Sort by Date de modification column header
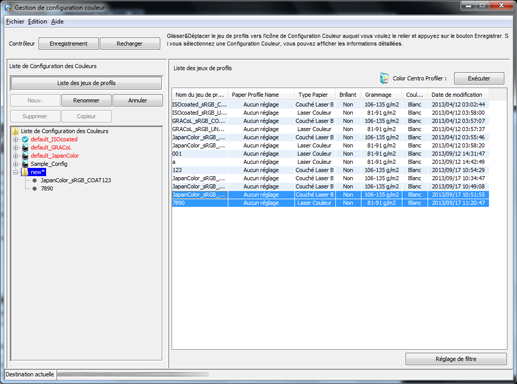This screenshot has height=384, width=517. coord(458,95)
